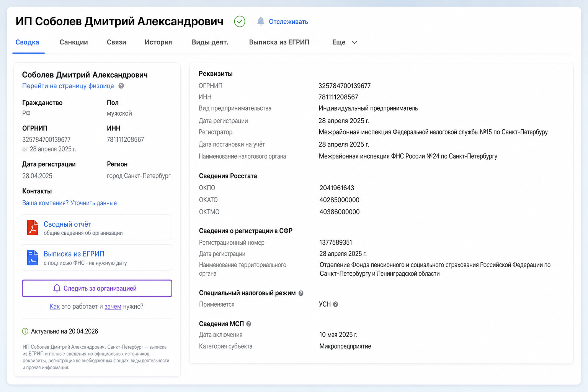
Task: Click the ОКПО value 2041961643
Action: (337, 188)
